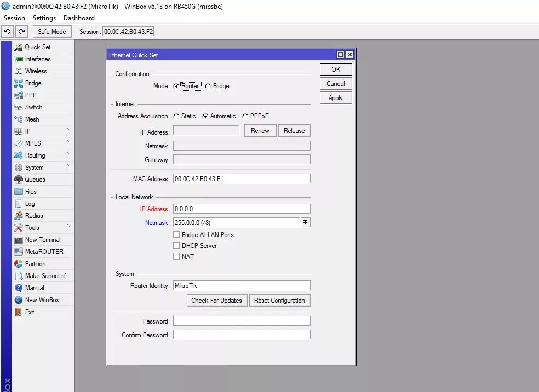Expand the Routing submenu arrow
The image size is (539, 392).
tap(68, 154)
